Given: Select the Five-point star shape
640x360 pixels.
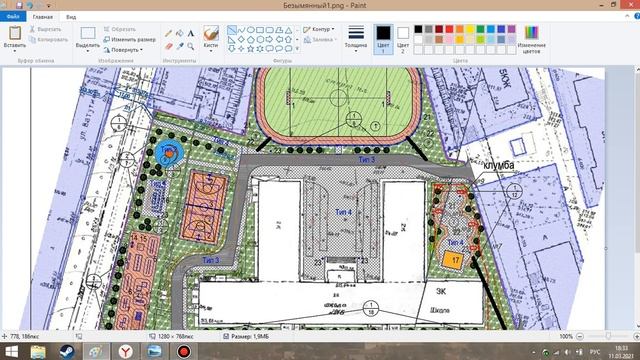Looking at the screenshot, I should (x=251, y=49).
